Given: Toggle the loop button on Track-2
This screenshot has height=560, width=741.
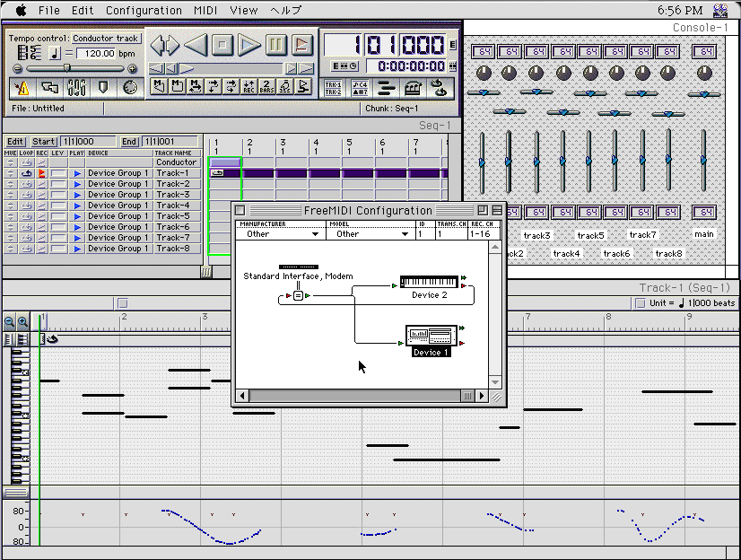Looking at the screenshot, I should [26, 184].
